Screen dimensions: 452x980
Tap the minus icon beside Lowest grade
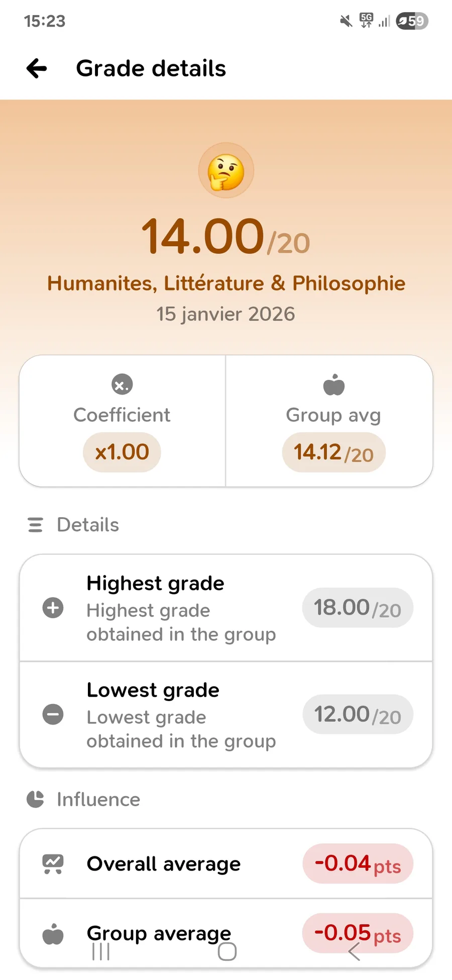click(53, 714)
